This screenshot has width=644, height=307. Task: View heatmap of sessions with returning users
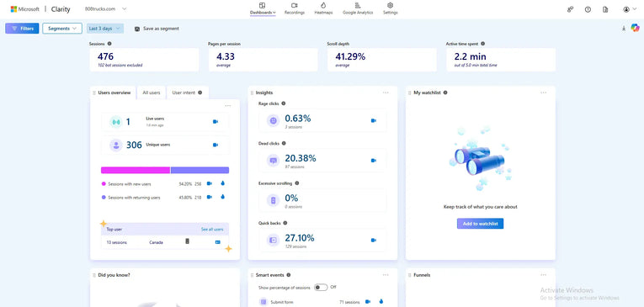tap(222, 197)
